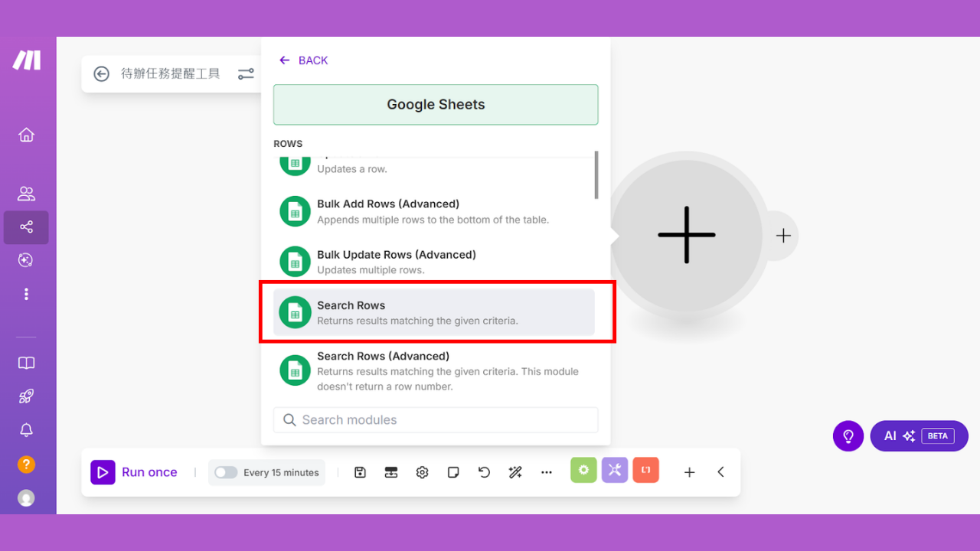Click the Notes sticky note icon
Viewport: 980px width, 551px height.
click(453, 472)
